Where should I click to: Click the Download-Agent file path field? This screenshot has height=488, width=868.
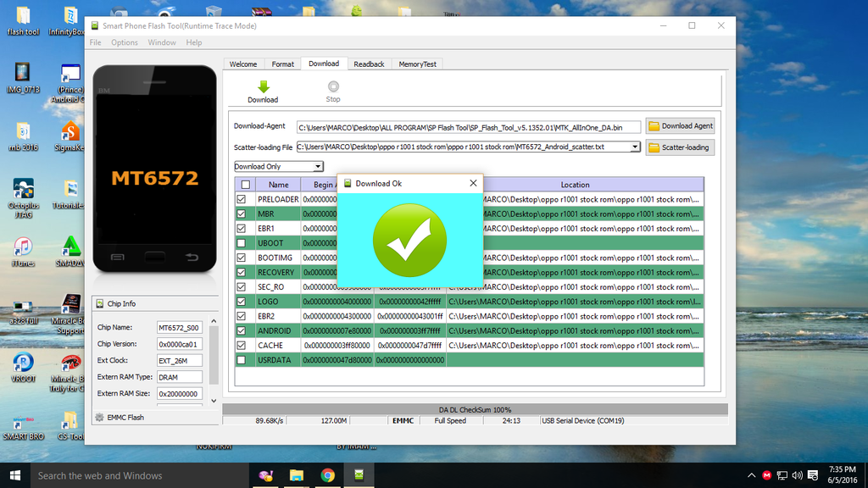point(468,127)
